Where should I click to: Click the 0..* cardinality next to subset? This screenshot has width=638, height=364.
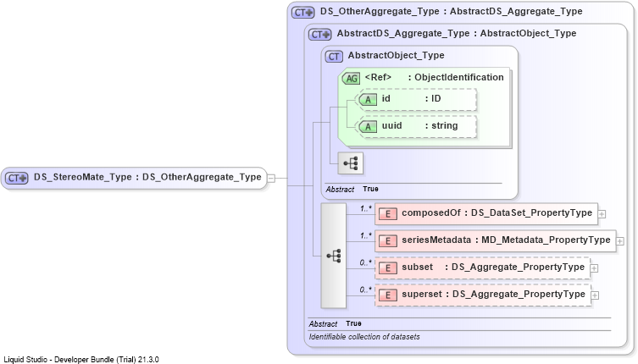pos(366,262)
